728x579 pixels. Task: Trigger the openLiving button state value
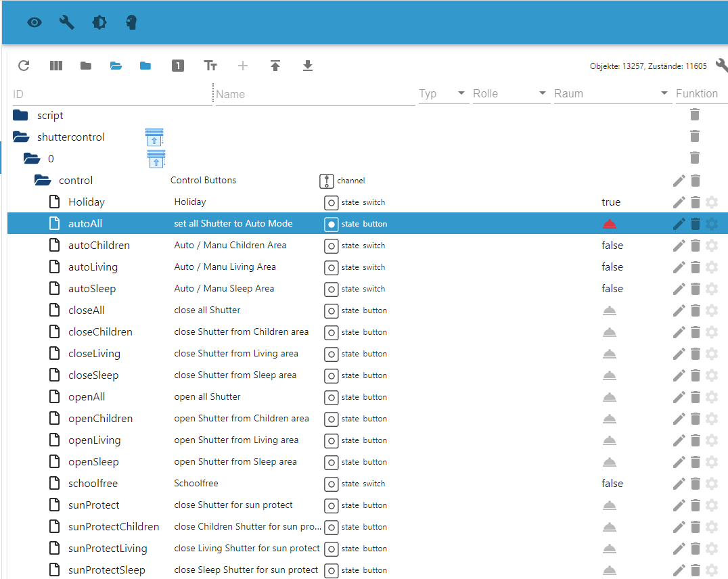pyautogui.click(x=610, y=440)
